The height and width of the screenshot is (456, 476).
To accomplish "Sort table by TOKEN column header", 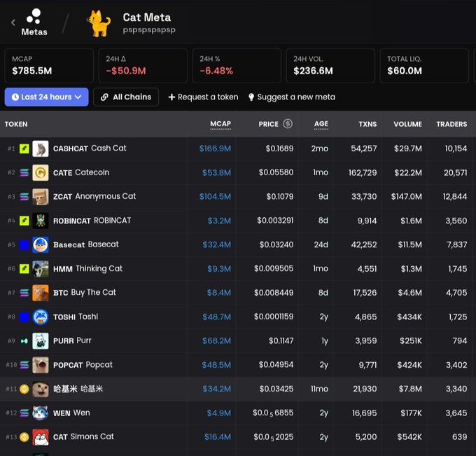I will (16, 124).
